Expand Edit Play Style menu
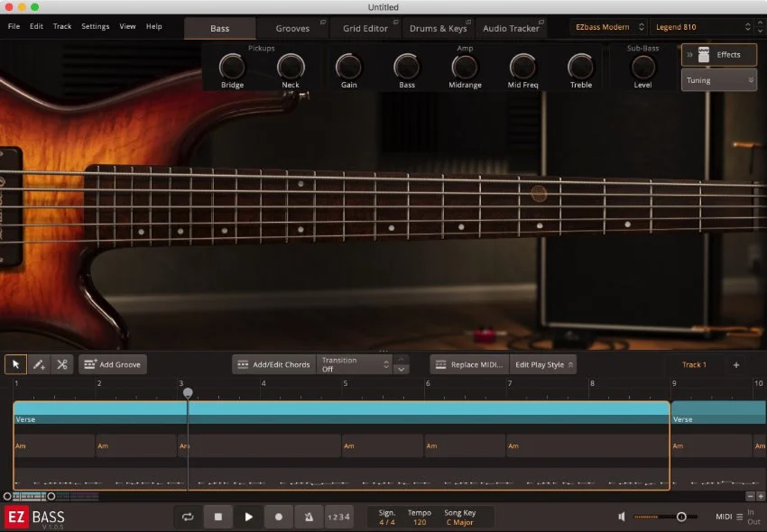This screenshot has height=532, width=767. coord(543,364)
